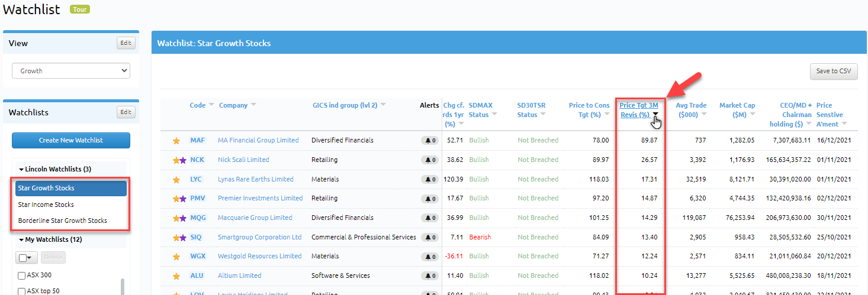
Task: Click the Bearish status for Smartgroup
Action: 480,237
